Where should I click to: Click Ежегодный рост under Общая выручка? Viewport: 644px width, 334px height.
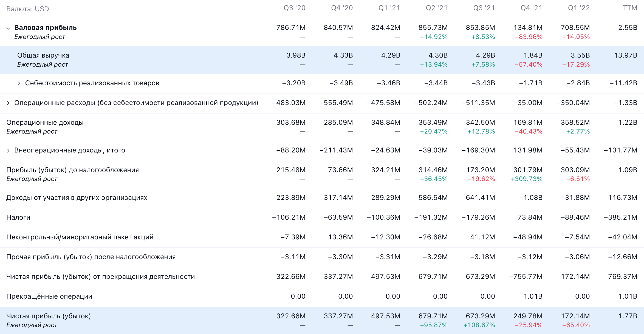(x=43, y=65)
